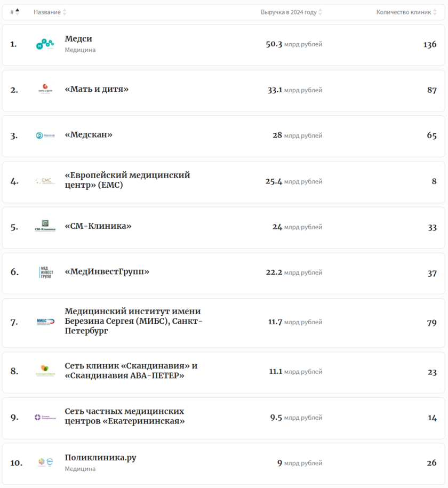Click the «Медскан» logo icon
Screen dimensions: 448x488
pyautogui.click(x=45, y=135)
